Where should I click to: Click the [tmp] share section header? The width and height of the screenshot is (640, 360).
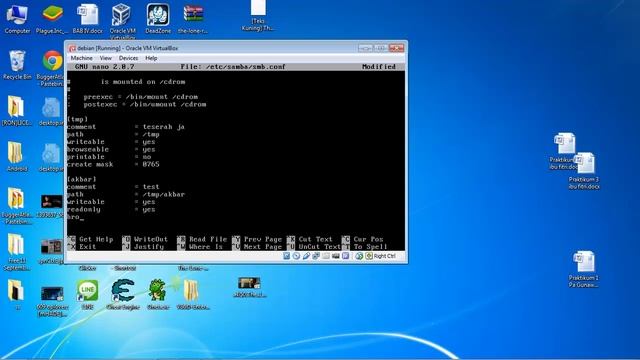pyautogui.click(x=78, y=119)
